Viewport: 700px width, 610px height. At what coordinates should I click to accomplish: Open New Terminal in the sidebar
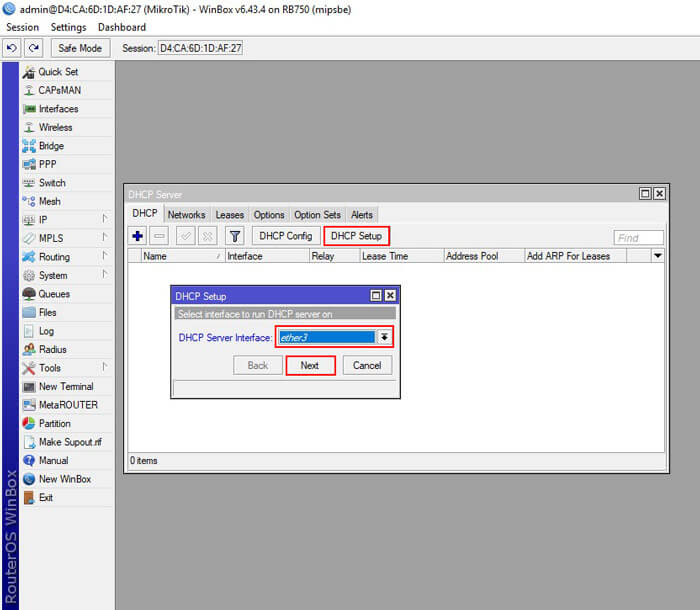(x=67, y=387)
